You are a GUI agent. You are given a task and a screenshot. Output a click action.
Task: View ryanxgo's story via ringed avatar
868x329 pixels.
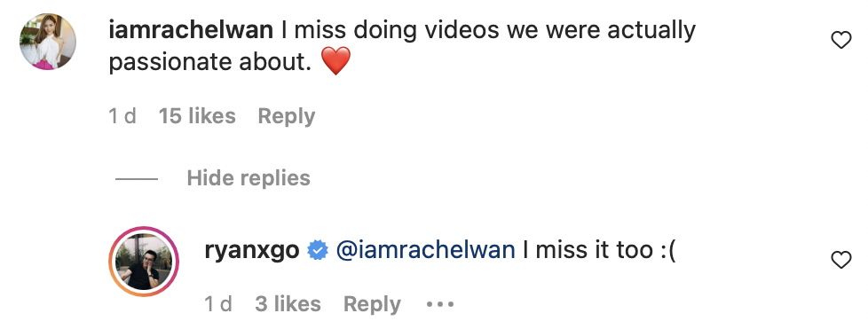coord(144,262)
